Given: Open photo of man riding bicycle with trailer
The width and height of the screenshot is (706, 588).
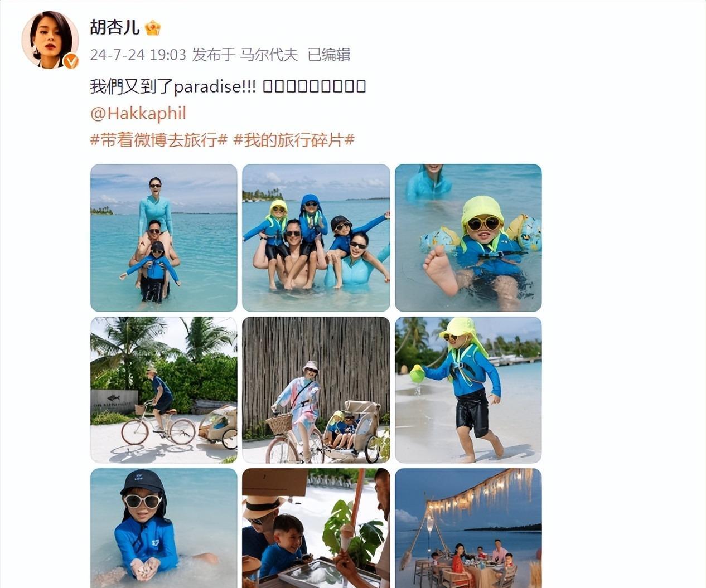Looking at the screenshot, I should [x=164, y=390].
